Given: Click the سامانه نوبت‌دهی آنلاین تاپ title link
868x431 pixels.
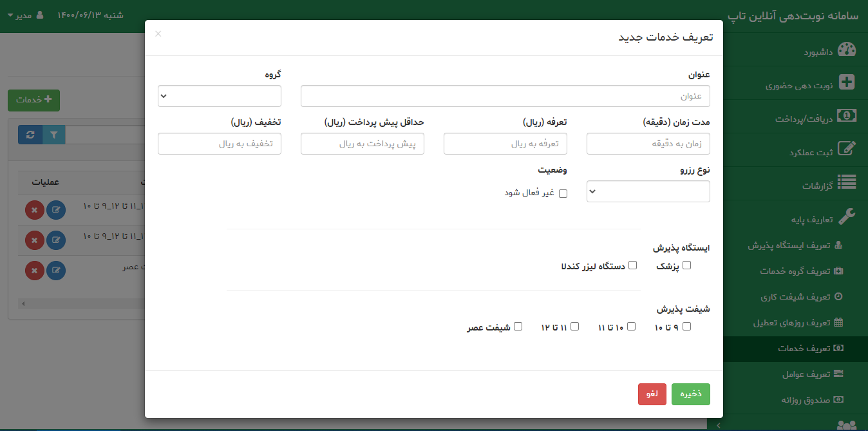Looking at the screenshot, I should (792, 15).
